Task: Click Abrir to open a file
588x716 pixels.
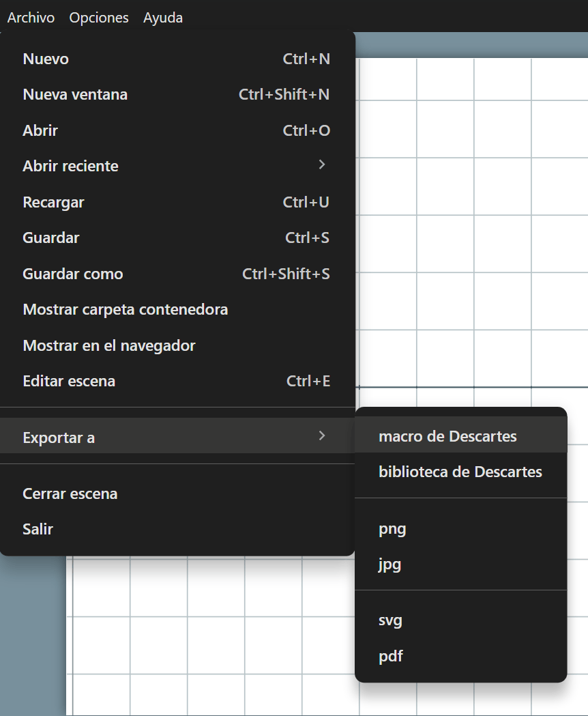Action: tap(40, 130)
